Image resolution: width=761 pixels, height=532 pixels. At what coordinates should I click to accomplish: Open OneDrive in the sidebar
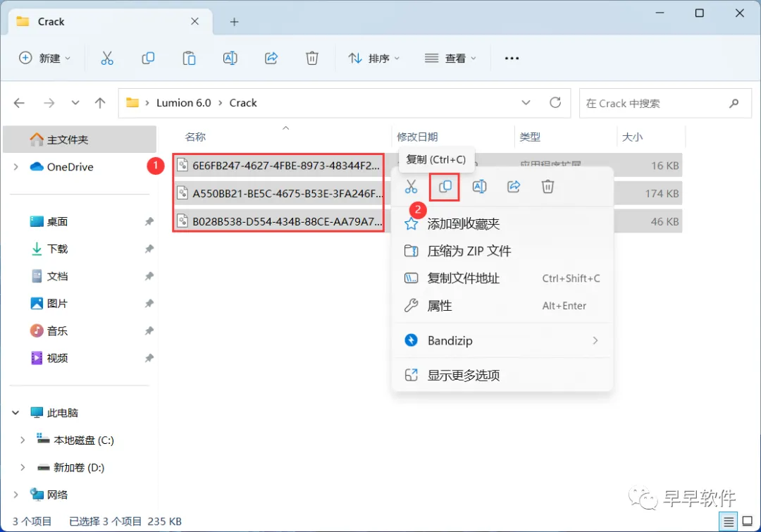point(70,167)
